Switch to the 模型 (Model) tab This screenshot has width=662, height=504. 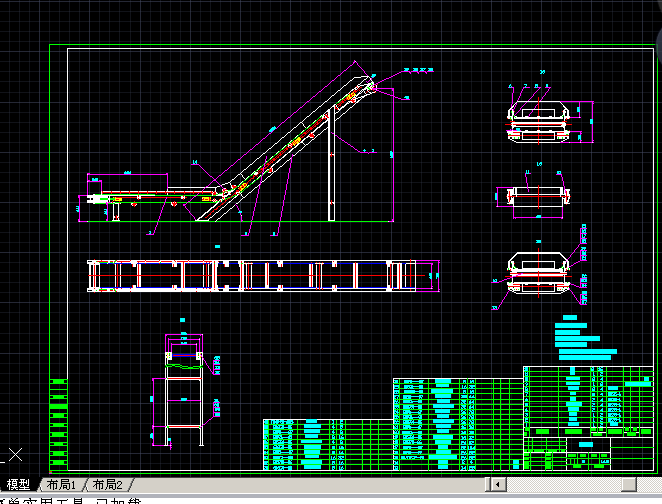pyautogui.click(x=18, y=484)
